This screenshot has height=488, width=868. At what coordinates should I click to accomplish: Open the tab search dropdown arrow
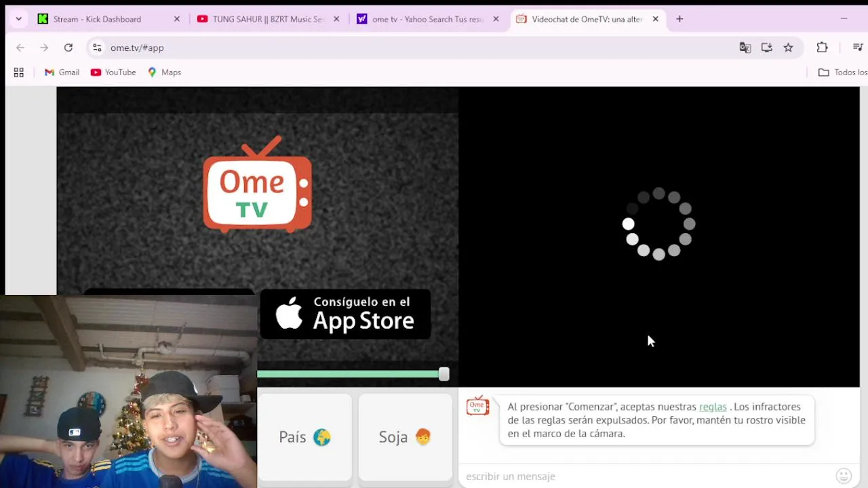click(18, 19)
